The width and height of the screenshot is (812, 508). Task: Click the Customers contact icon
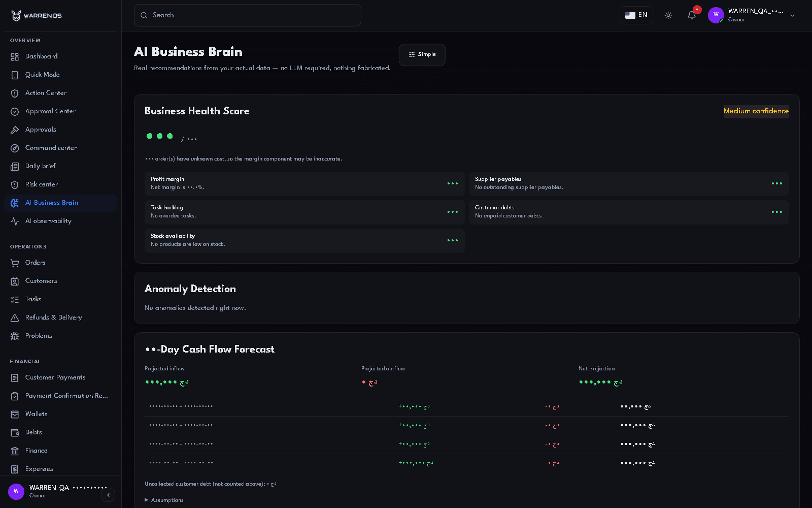click(x=15, y=281)
